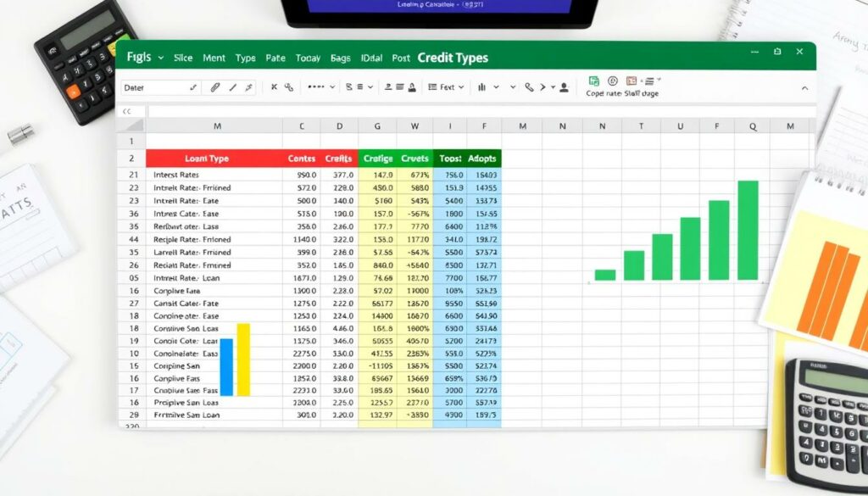Open the Figls dropdown arrow
Screen dimensions: 868x496
pyautogui.click(x=160, y=58)
